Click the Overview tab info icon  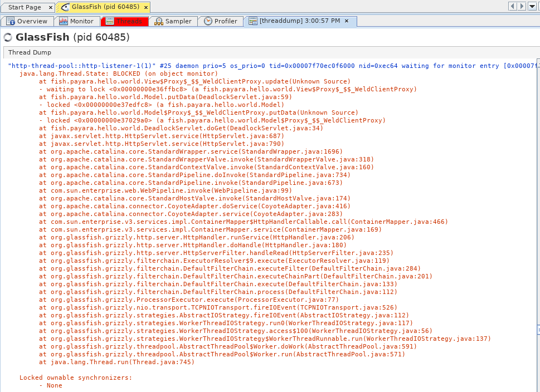tap(11, 21)
